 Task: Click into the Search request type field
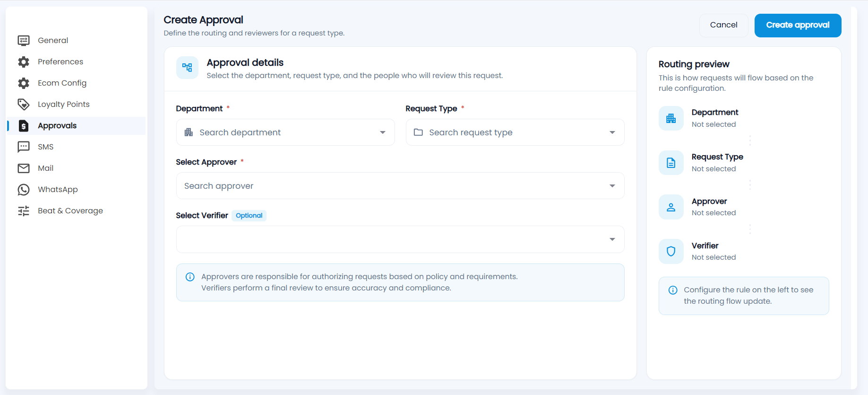[x=515, y=132]
